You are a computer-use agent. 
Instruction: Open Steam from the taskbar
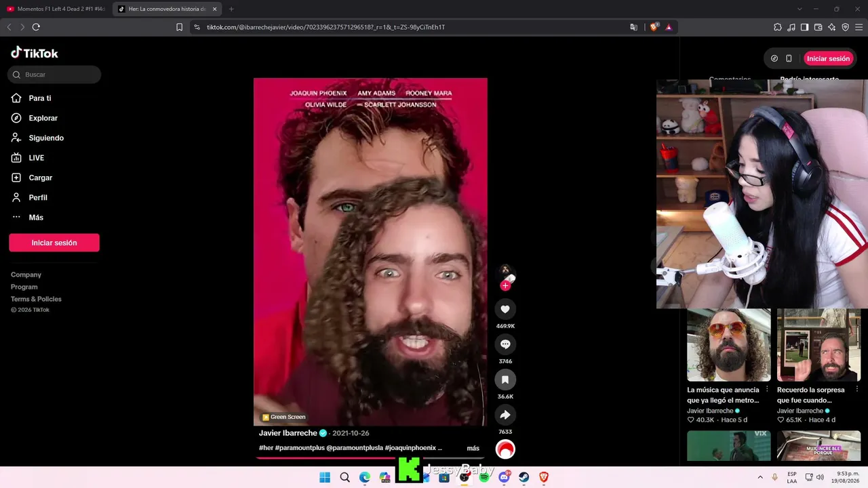[x=524, y=477]
